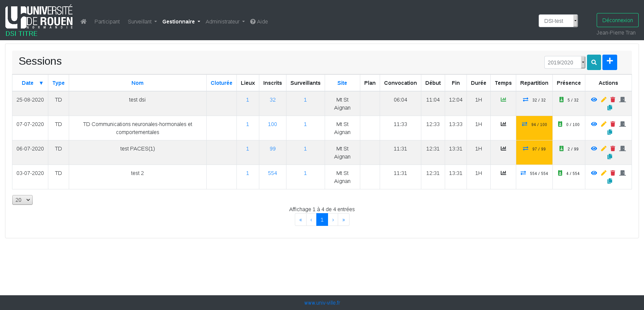This screenshot has width=644, height=310.
Task: Open the 2019/2020 academic year dropdown
Action: click(565, 62)
